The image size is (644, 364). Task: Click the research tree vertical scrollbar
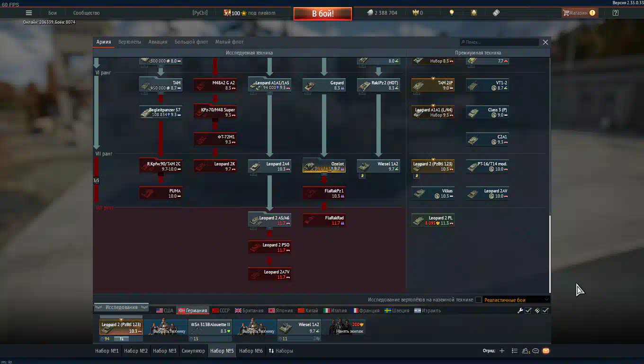click(x=549, y=254)
